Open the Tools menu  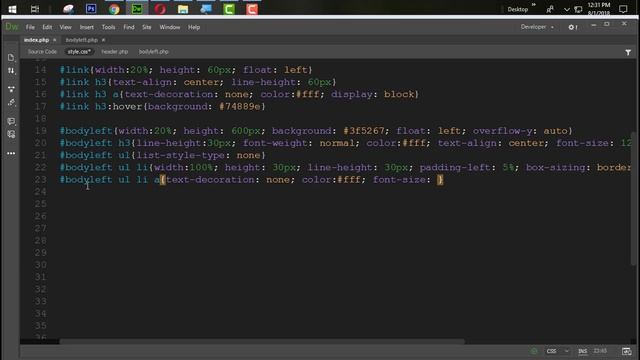[x=108, y=27]
